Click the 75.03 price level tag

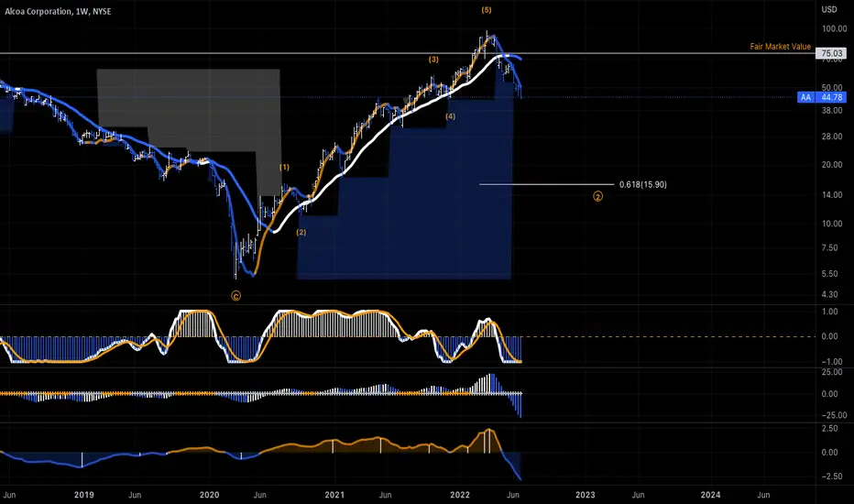click(831, 53)
